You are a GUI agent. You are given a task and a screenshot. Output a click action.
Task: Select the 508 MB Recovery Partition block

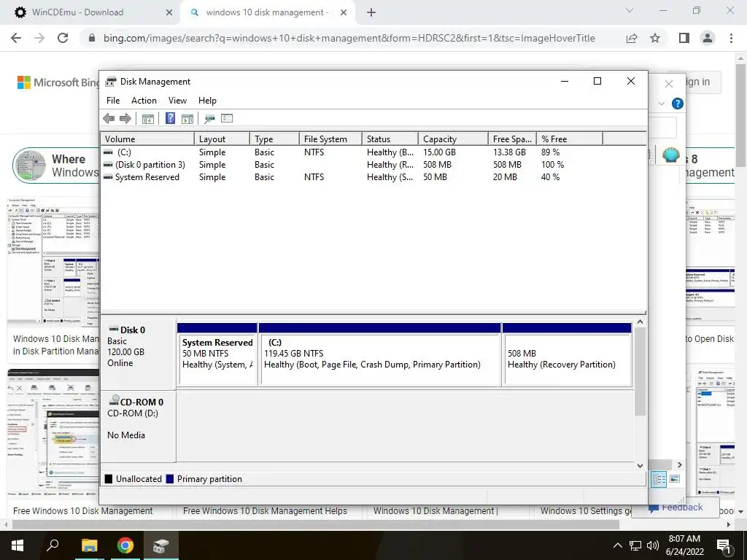click(x=567, y=355)
